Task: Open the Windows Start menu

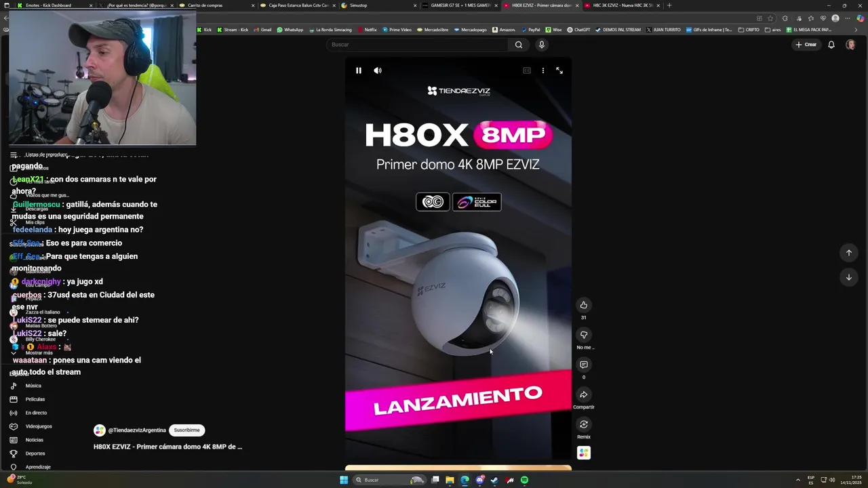Action: tap(344, 480)
